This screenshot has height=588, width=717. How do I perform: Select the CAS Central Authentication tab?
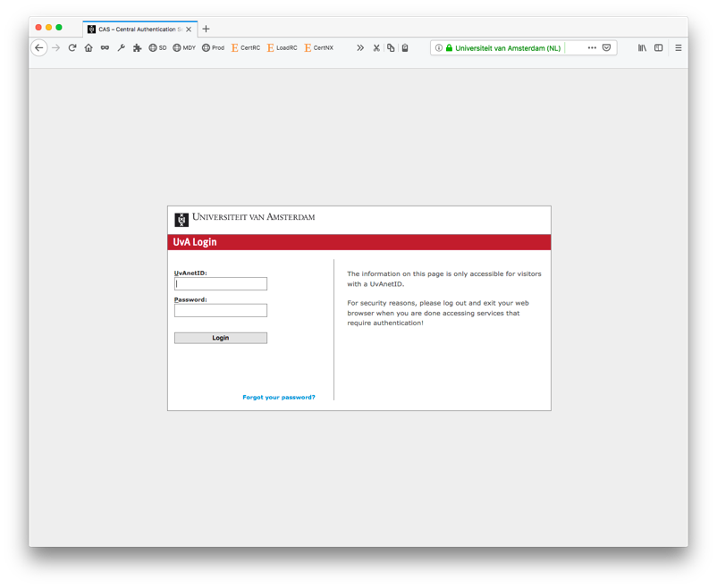pos(140,29)
